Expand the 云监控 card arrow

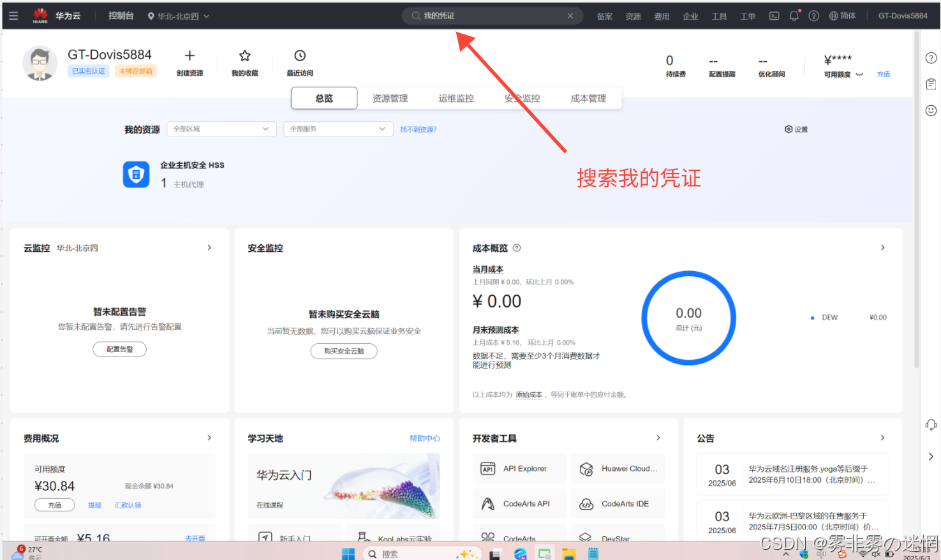[209, 247]
